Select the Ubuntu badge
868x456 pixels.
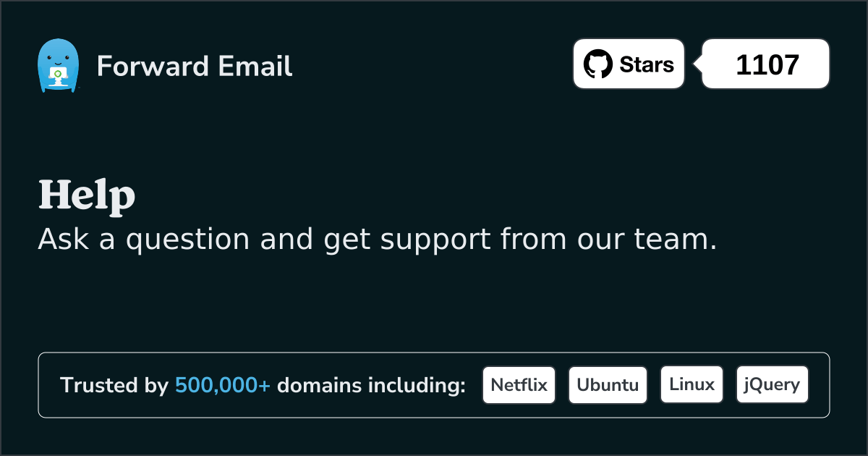(x=608, y=384)
